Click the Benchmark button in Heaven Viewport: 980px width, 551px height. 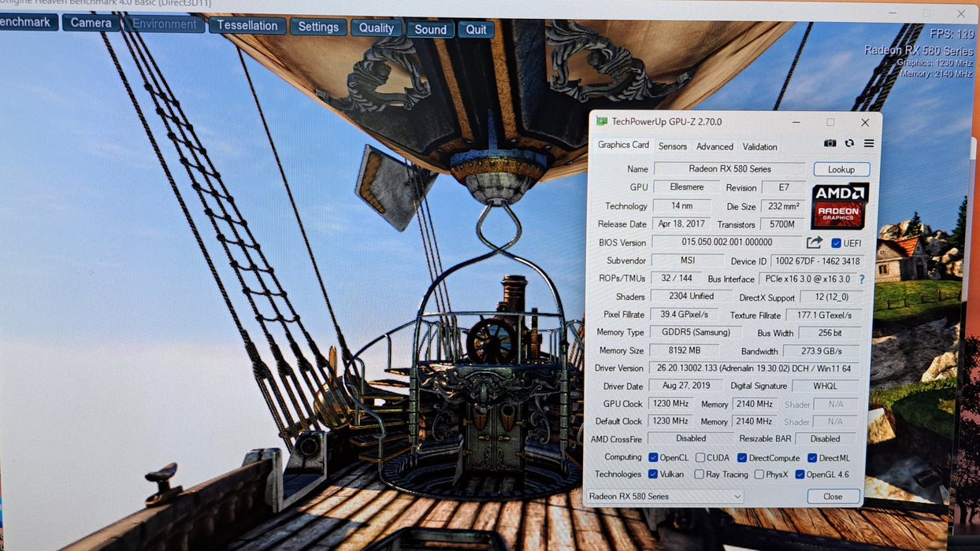tap(28, 22)
